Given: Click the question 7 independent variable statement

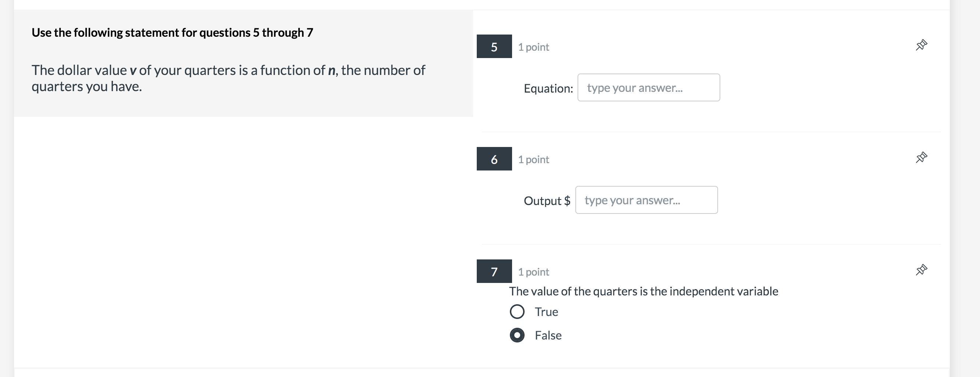Looking at the screenshot, I should [643, 291].
